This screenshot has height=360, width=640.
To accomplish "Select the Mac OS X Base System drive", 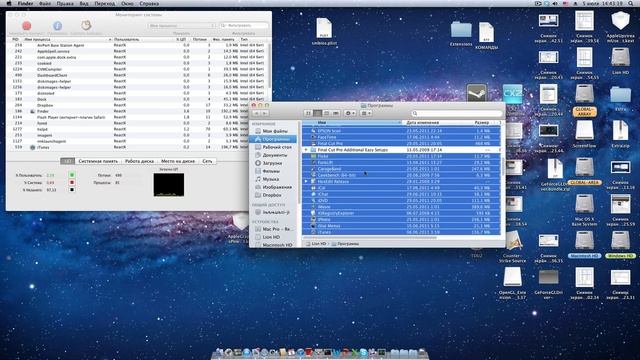I will (x=584, y=210).
